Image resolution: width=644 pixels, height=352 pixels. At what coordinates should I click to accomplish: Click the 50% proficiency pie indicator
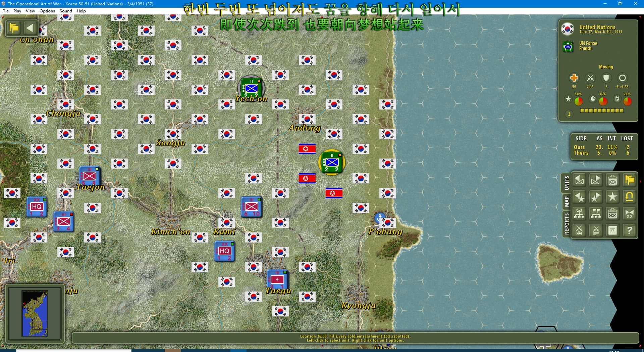click(578, 101)
